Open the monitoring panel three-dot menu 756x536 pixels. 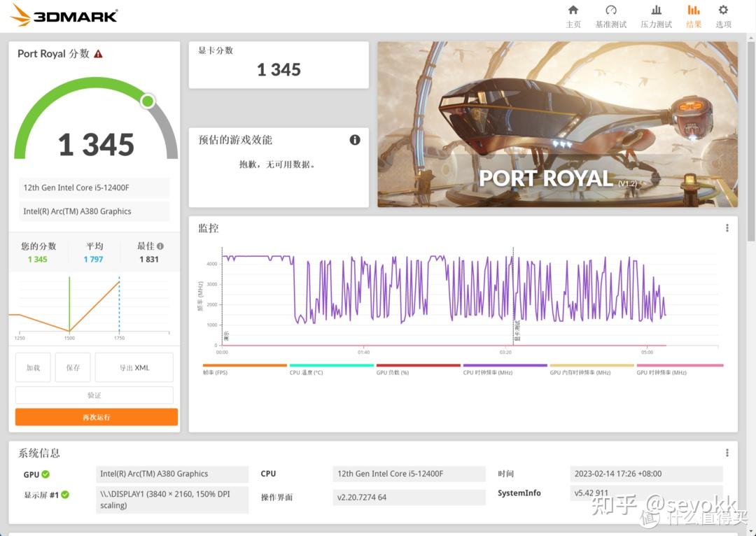727,228
